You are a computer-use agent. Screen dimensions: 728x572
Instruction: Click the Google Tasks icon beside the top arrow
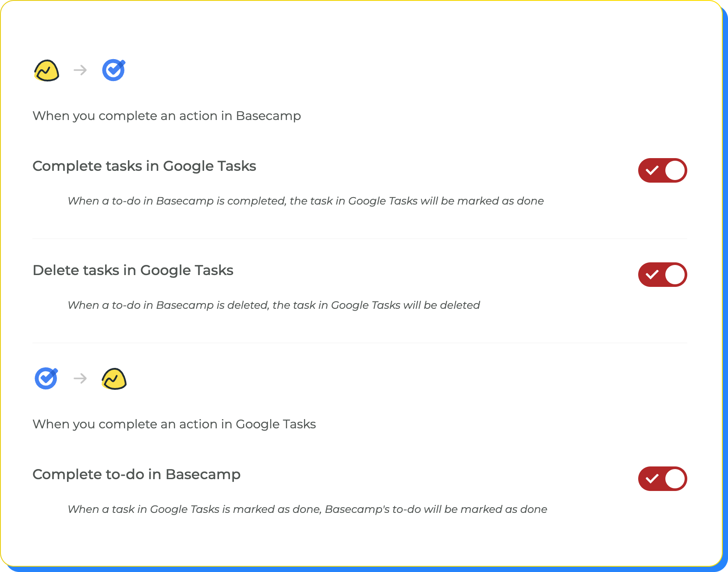[113, 70]
